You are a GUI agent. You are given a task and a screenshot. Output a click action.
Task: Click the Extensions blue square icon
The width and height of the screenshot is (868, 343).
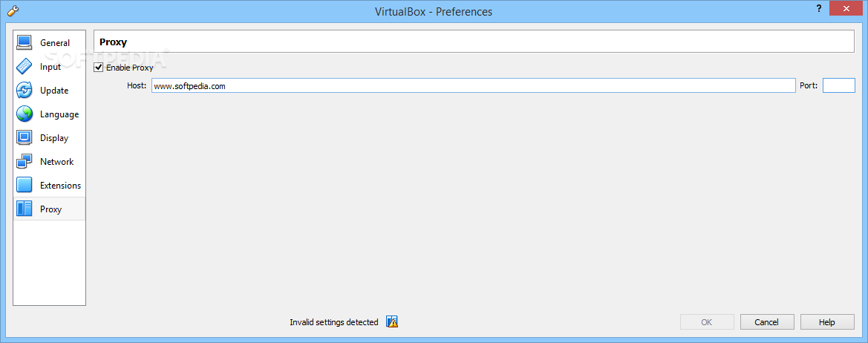click(25, 186)
